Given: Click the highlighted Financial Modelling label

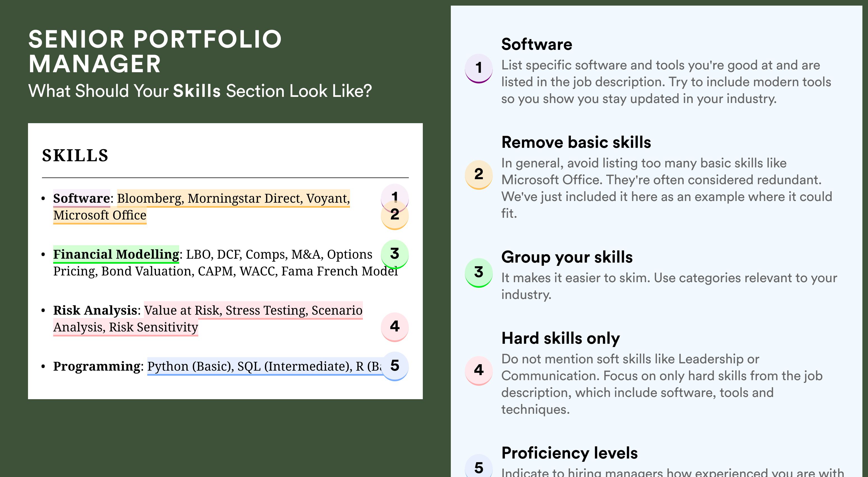Looking at the screenshot, I should click(116, 254).
